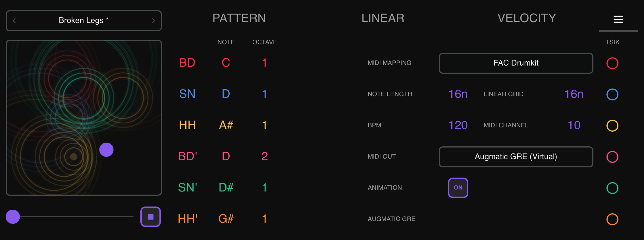Toggle the orange HH' circle in the TSIK column

(612, 219)
